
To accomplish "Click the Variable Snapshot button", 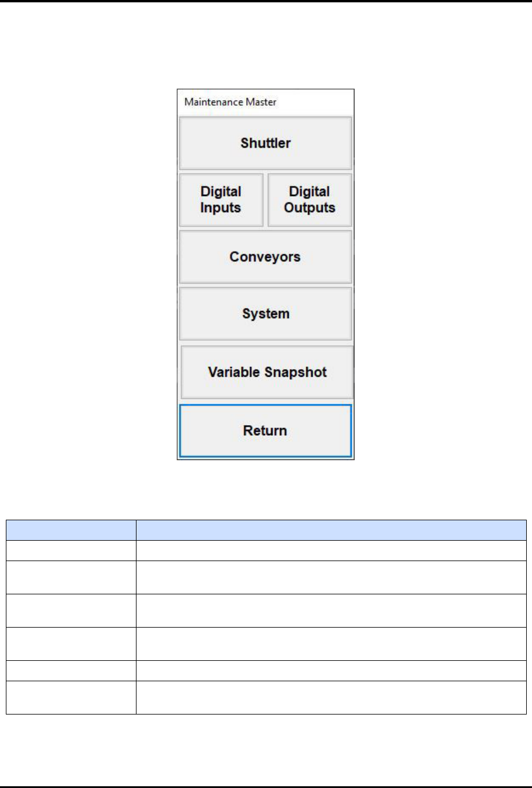I will [267, 372].
